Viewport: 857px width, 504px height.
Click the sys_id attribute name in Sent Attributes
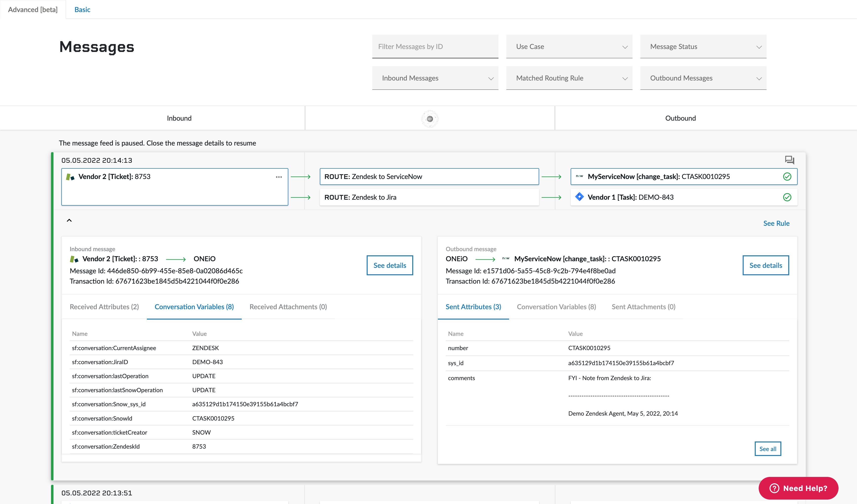coord(456,363)
